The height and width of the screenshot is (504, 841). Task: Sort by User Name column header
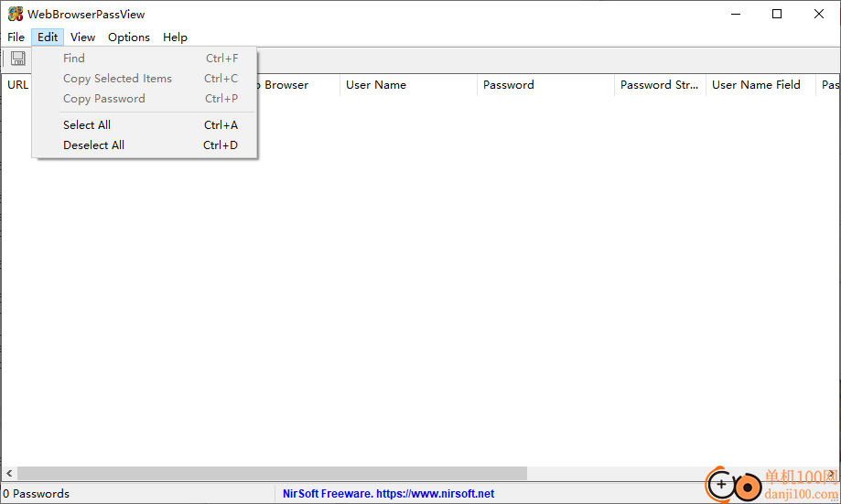[408, 85]
